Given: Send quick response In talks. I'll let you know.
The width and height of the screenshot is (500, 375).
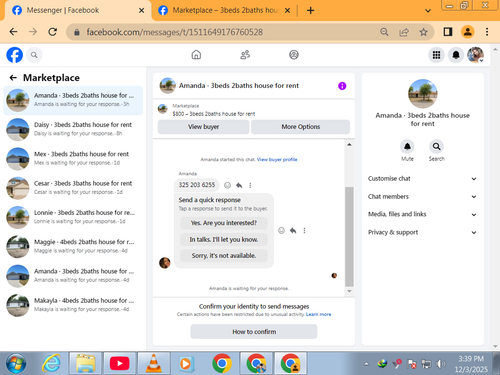Looking at the screenshot, I should pos(224,239).
